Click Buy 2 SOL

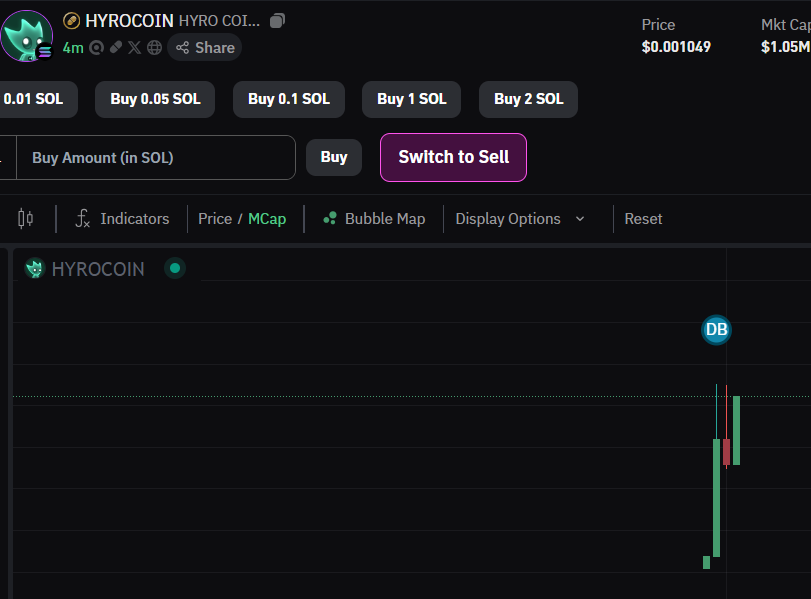529,99
